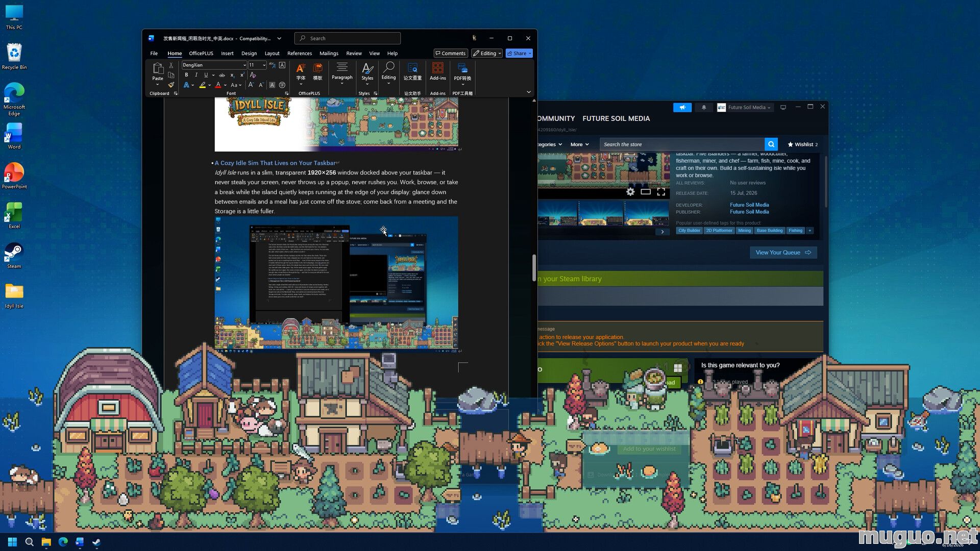
Task: Switch to the OfficePLUS tab
Action: 201,53
